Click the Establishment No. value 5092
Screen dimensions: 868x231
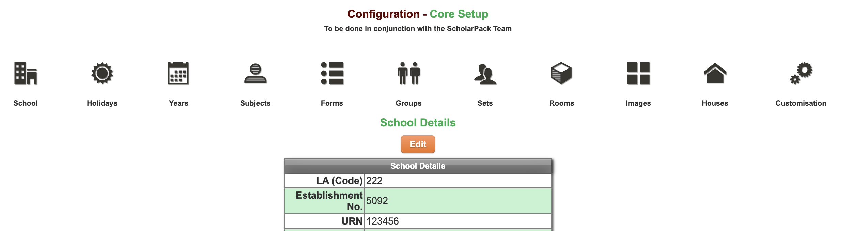tap(377, 201)
